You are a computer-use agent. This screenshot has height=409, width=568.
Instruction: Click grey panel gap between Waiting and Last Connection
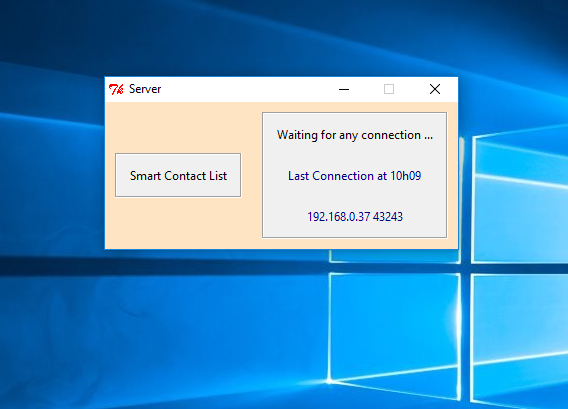click(x=355, y=156)
